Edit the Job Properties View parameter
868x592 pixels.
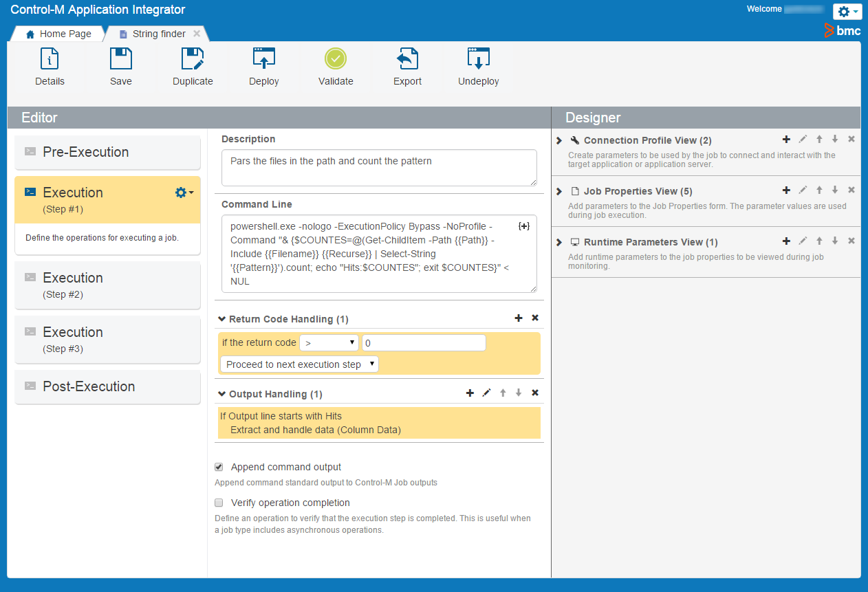click(803, 190)
